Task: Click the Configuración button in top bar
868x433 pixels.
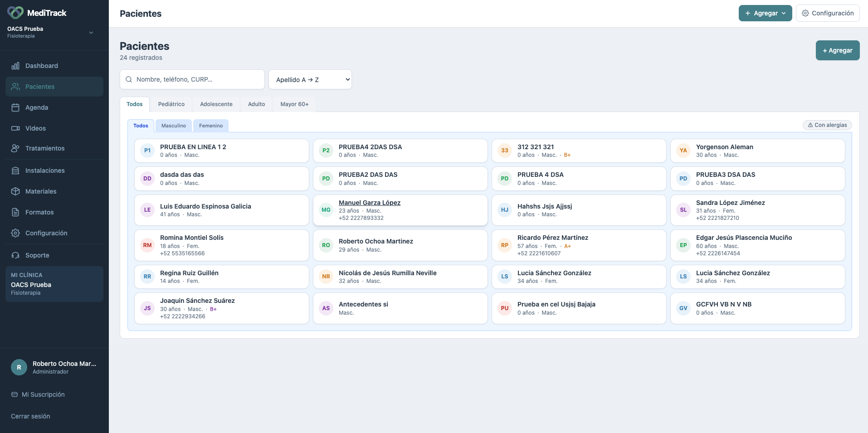Action: click(x=828, y=13)
